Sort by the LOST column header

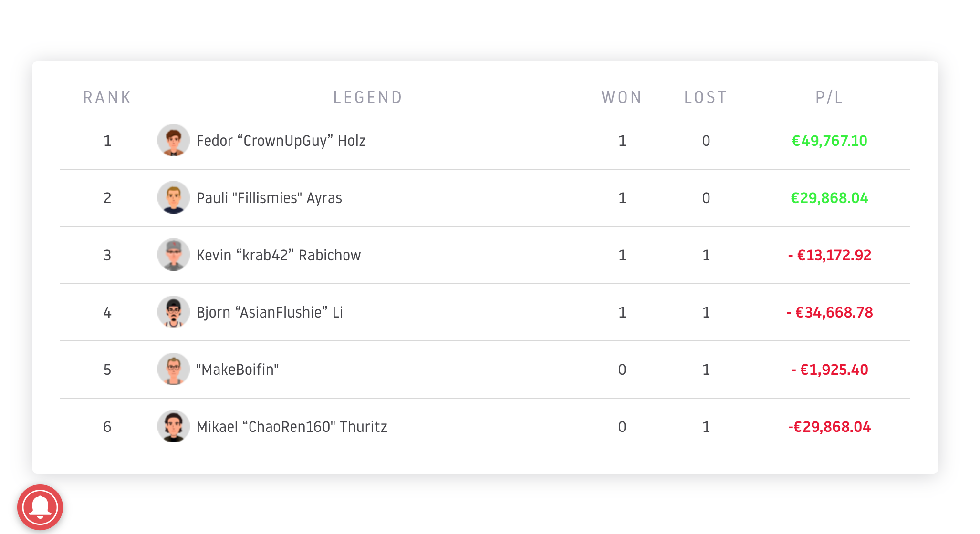(706, 97)
